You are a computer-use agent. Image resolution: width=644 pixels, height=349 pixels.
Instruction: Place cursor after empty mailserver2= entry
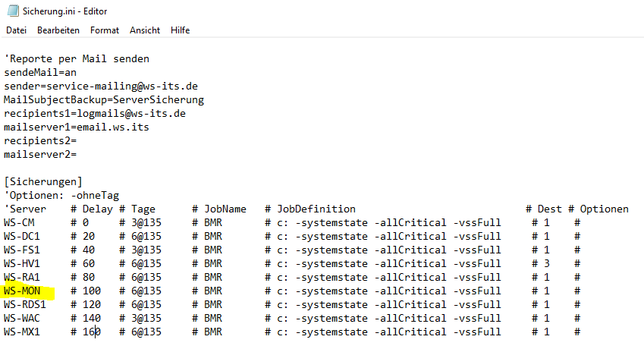(77, 154)
